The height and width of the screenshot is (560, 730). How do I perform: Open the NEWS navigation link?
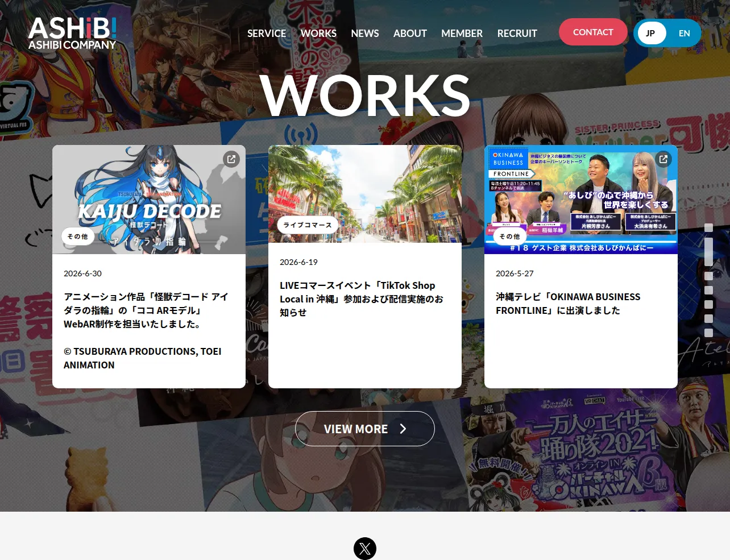pos(365,34)
